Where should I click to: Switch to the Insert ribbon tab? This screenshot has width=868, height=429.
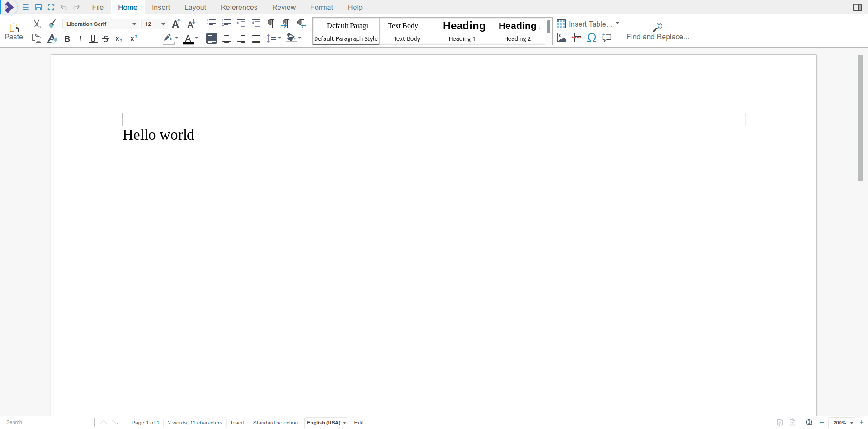coord(161,7)
